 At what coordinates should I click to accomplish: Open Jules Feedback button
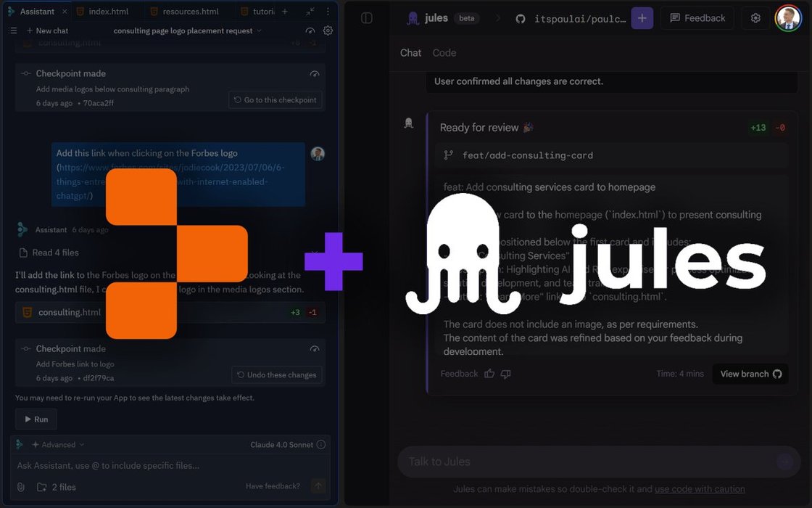point(697,18)
